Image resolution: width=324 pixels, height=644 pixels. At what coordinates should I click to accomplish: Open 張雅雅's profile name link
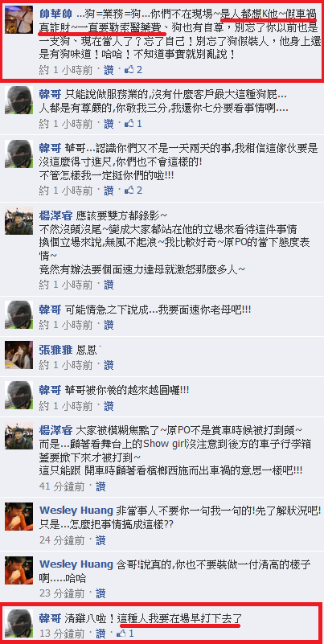tap(55, 350)
